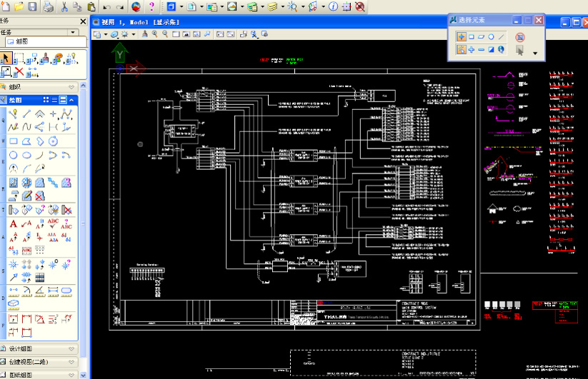Screen dimensions: 588x379
Task: Select the Place Text tool
Action: point(13,223)
